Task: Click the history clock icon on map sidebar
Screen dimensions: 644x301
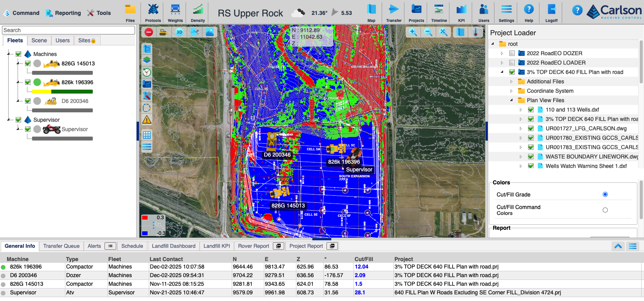Action: [x=147, y=72]
